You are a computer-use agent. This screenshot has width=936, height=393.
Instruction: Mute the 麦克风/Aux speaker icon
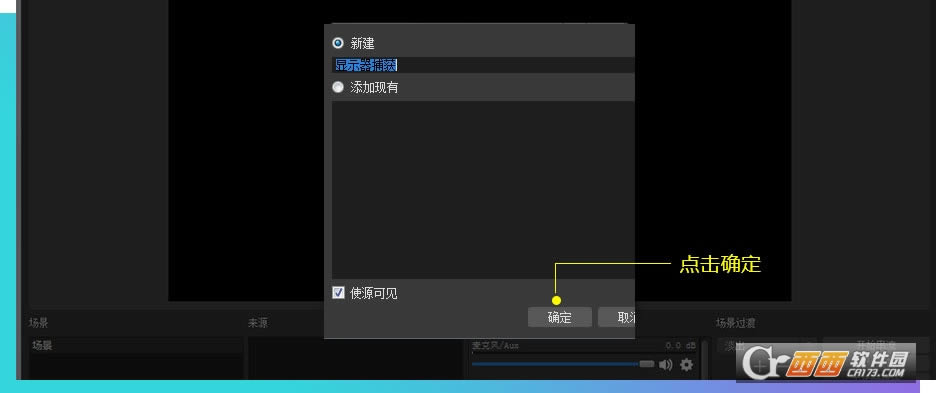(x=666, y=364)
